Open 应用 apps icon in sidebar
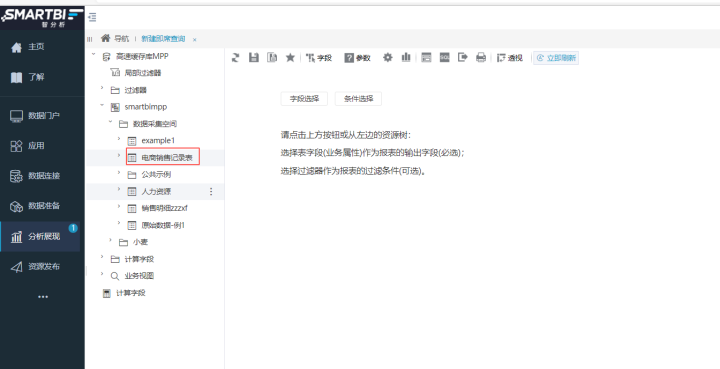This screenshot has height=369, width=720. [17, 146]
